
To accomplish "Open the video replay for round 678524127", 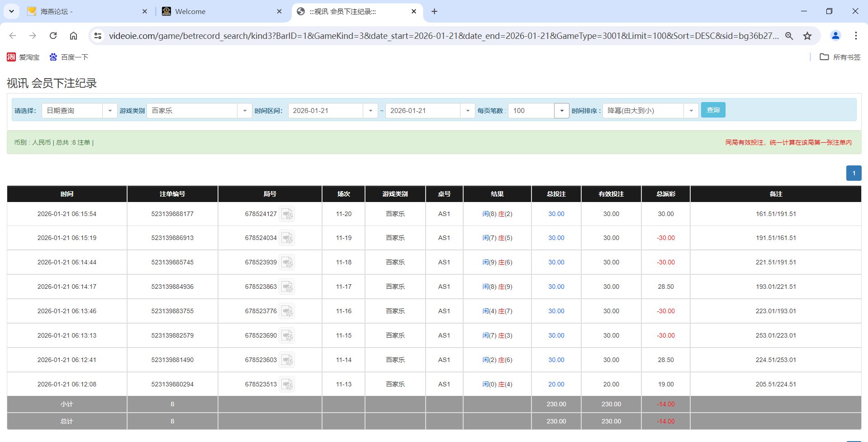I will [x=287, y=214].
